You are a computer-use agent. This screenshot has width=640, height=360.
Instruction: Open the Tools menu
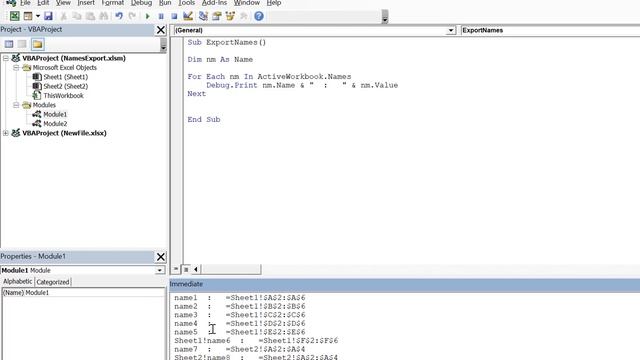click(x=187, y=3)
